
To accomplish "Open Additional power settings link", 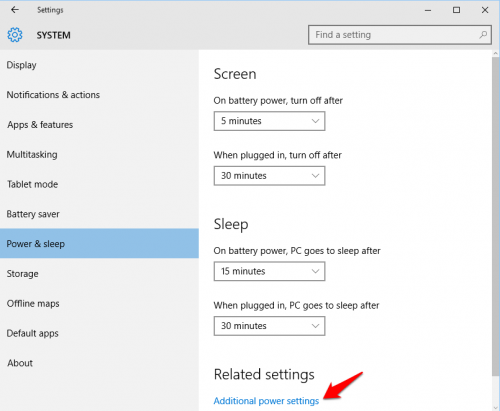I will tap(266, 401).
